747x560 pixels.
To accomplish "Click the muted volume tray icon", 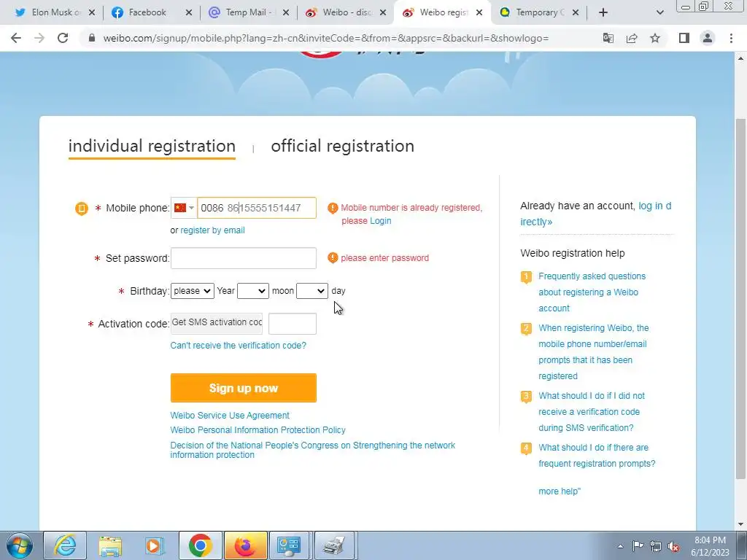I will (673, 546).
